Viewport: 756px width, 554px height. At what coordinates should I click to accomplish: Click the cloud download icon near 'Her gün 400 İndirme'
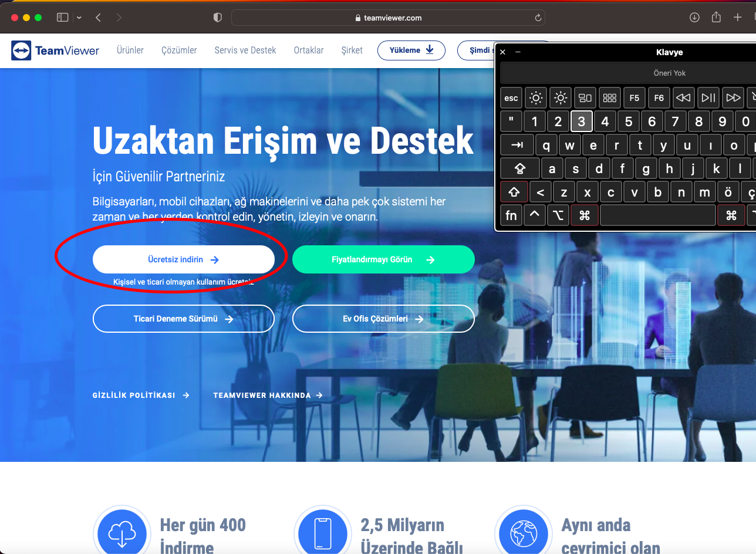pyautogui.click(x=122, y=532)
